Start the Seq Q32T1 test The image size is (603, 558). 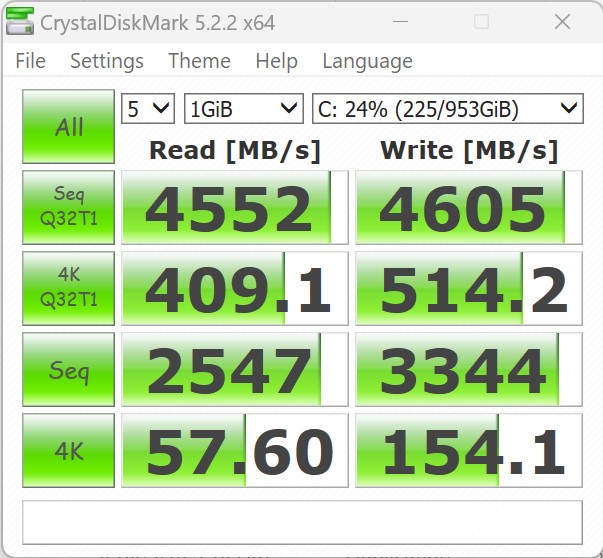(68, 207)
